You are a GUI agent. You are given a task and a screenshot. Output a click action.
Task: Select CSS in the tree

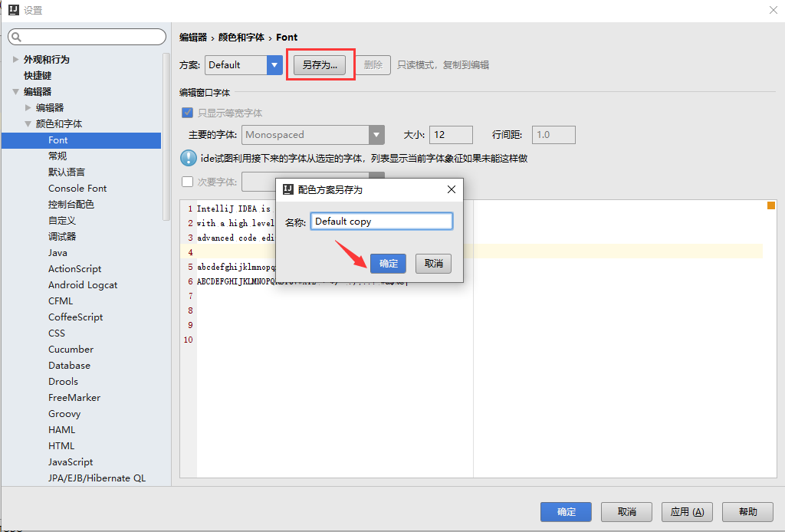tap(57, 333)
